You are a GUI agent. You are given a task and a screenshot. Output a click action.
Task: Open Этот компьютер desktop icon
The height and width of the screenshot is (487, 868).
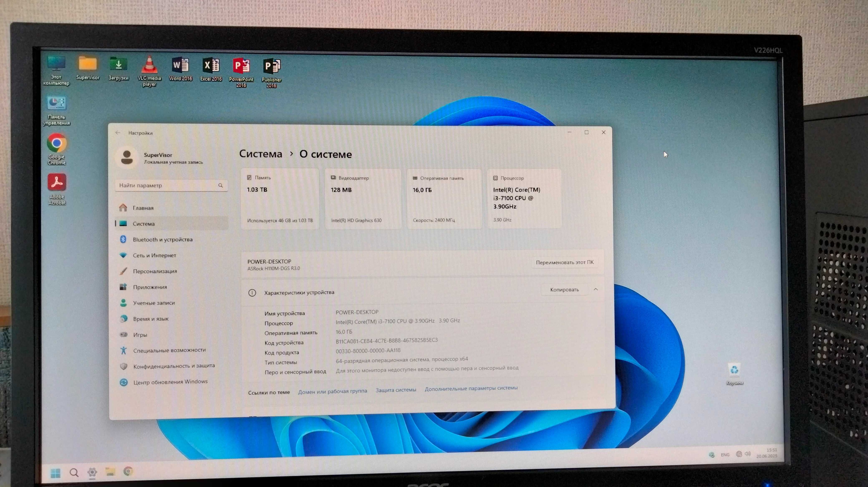click(56, 71)
